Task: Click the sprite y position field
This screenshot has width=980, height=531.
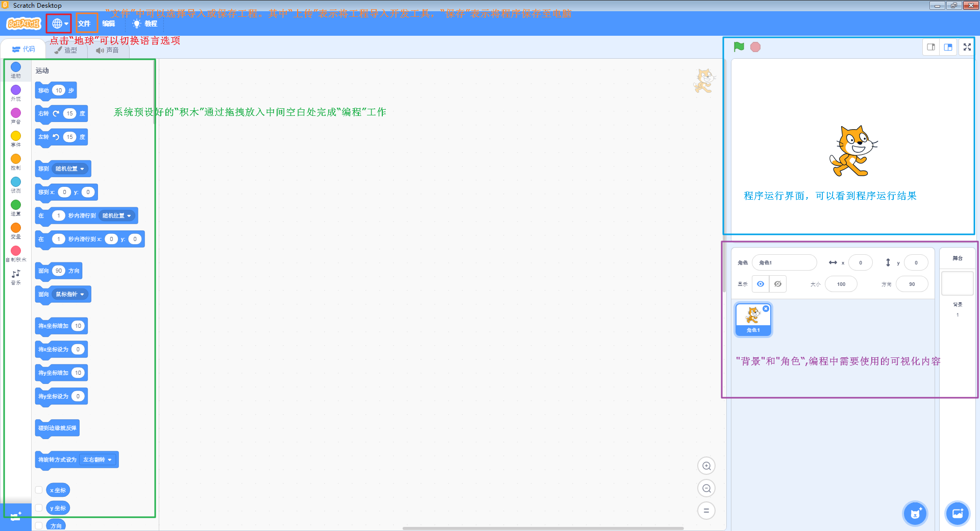Action: pos(916,262)
